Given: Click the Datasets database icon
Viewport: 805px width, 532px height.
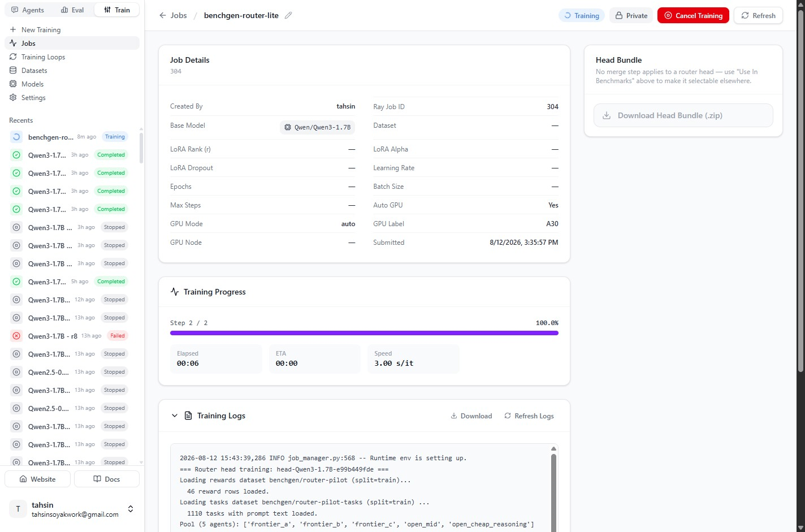Looking at the screenshot, I should [x=13, y=70].
